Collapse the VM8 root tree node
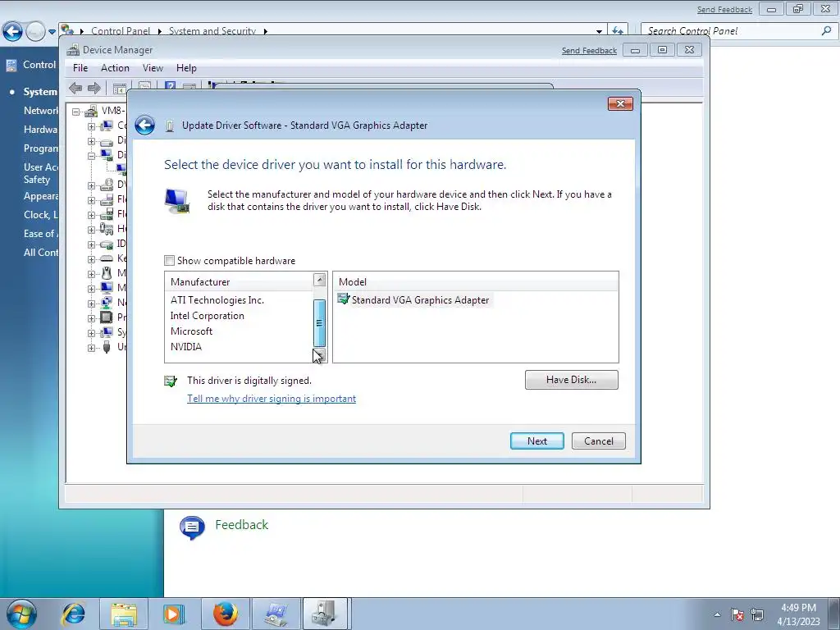Viewport: 840px width, 630px height. [x=76, y=112]
